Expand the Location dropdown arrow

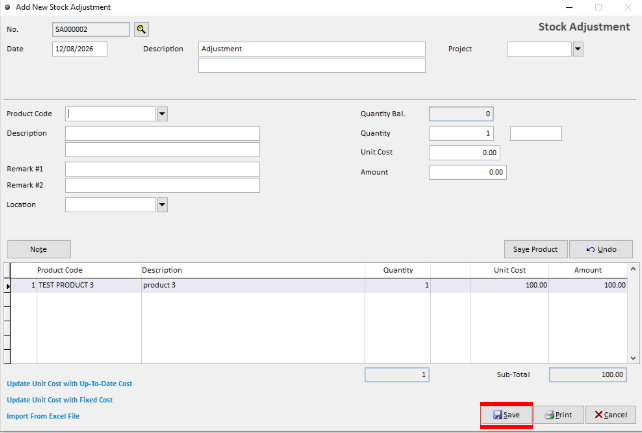point(162,205)
